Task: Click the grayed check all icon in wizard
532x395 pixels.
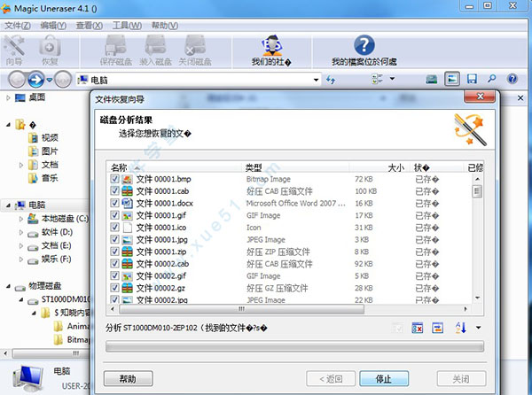Action: [397, 328]
